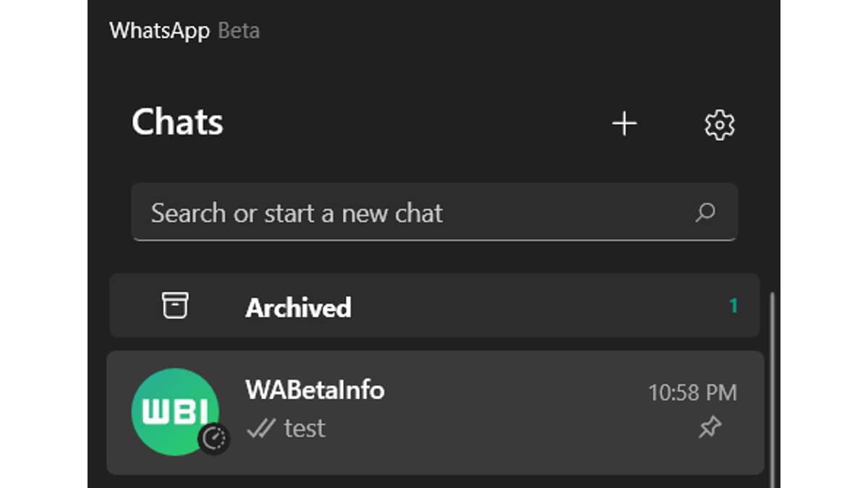868x488 pixels.
Task: Click the magnifier icon in search box
Action: (705, 213)
